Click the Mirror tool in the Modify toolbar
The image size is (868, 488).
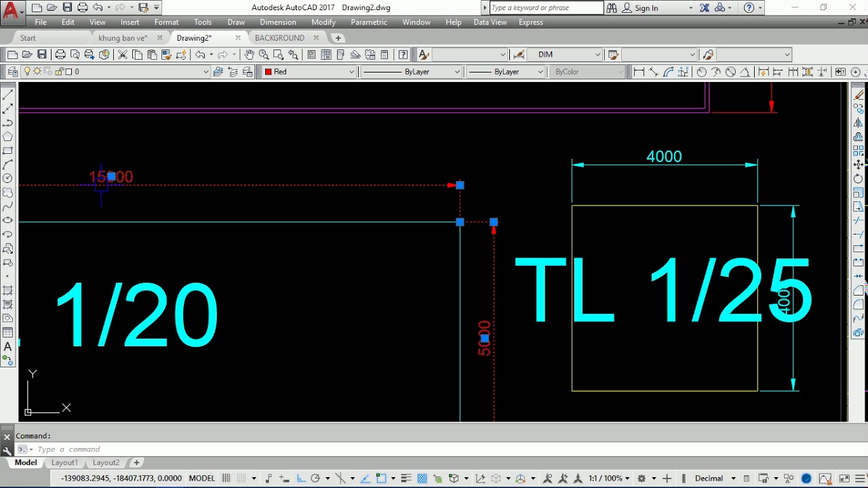(859, 123)
